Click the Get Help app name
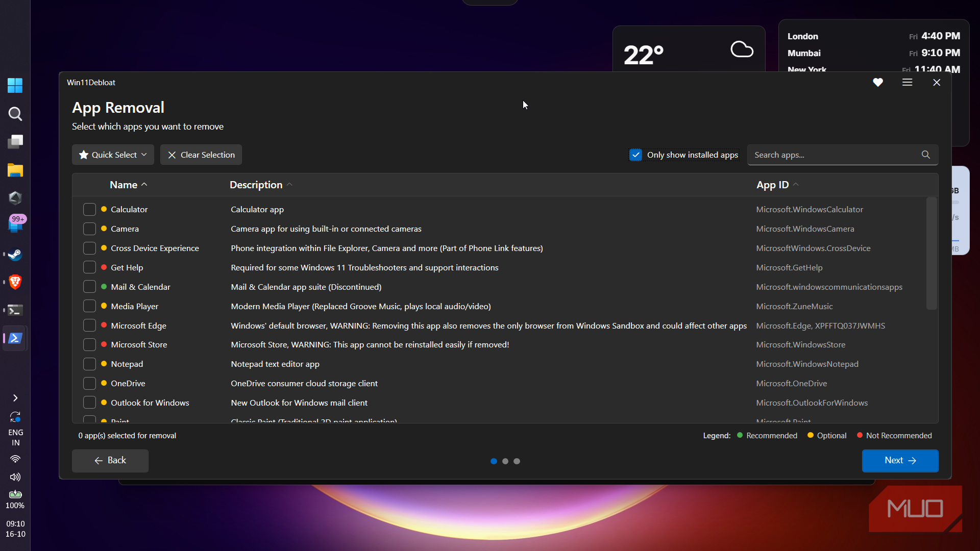The height and width of the screenshot is (551, 980). click(x=127, y=267)
